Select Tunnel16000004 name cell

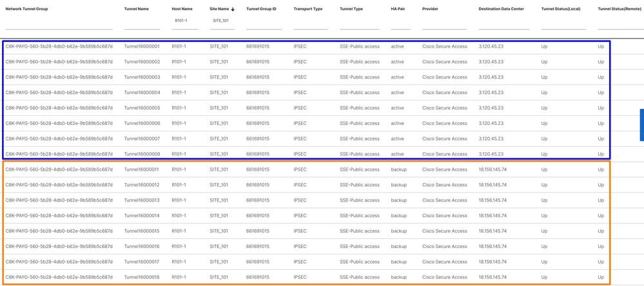click(x=142, y=93)
